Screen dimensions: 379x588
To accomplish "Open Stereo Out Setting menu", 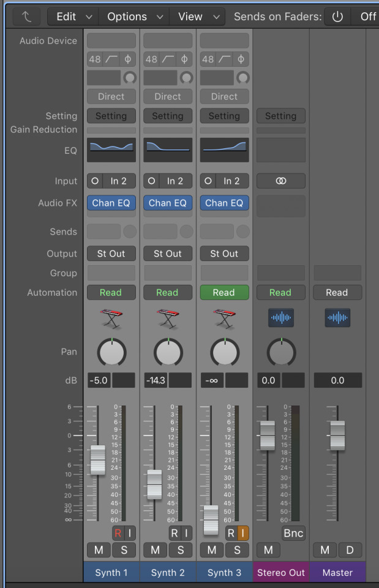I will (281, 116).
